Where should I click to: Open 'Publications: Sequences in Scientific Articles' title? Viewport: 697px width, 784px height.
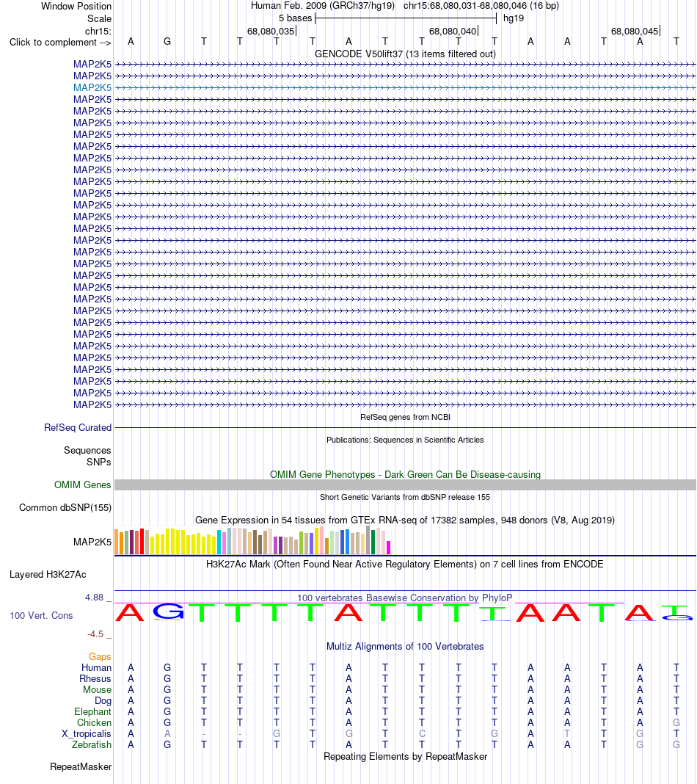pos(405,440)
